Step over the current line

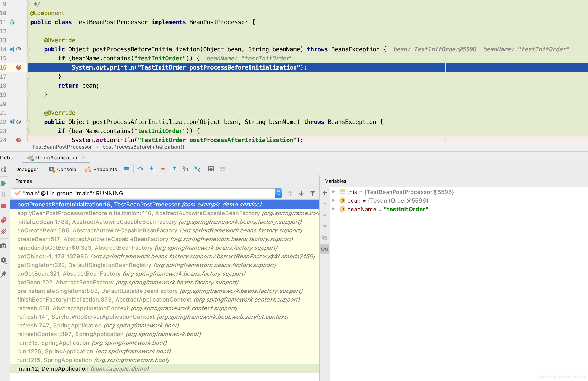pos(141,169)
